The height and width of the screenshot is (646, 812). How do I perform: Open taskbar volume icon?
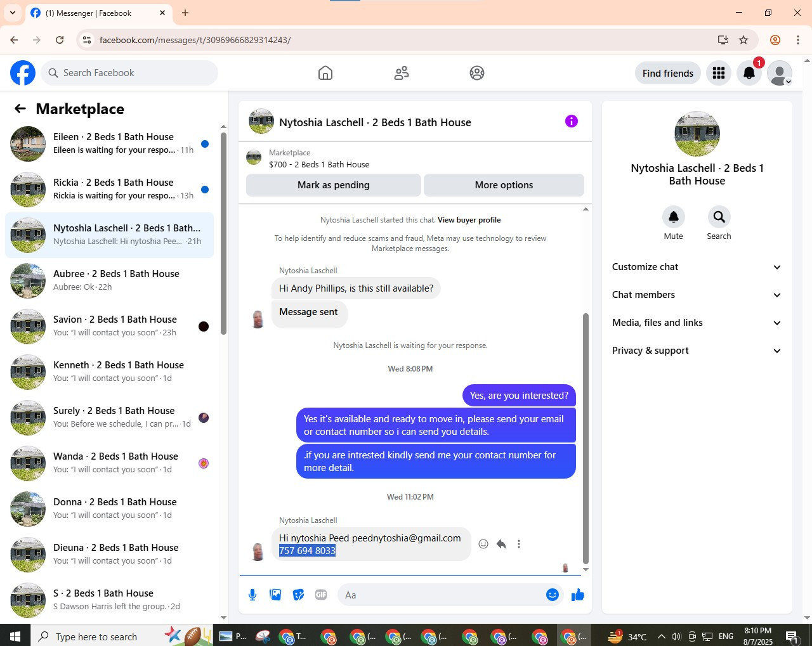pyautogui.click(x=677, y=636)
